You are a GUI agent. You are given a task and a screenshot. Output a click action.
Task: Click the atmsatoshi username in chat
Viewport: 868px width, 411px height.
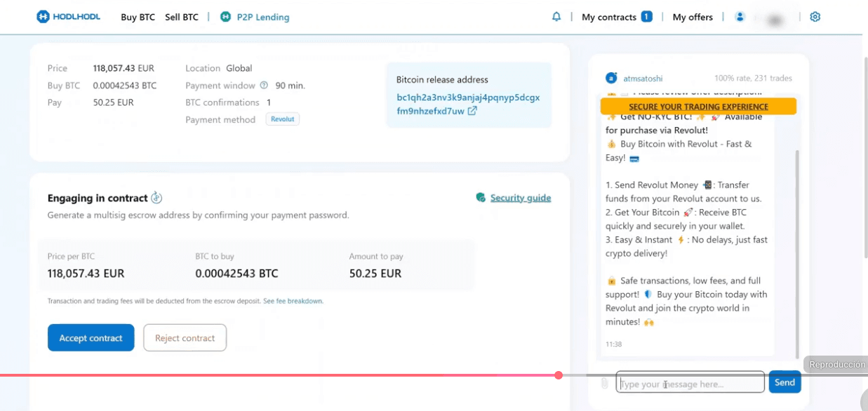pyautogui.click(x=642, y=79)
